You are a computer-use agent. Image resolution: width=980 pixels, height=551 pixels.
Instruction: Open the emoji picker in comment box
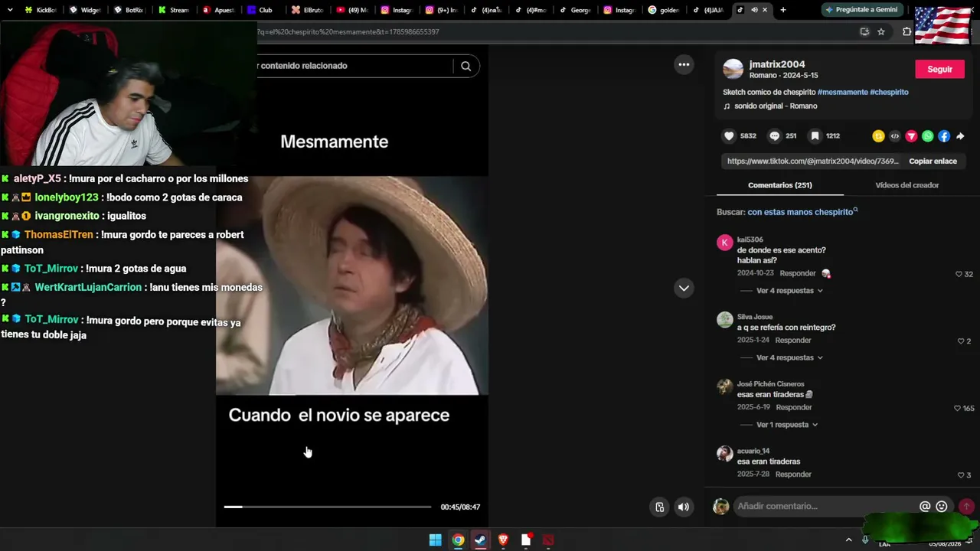pos(942,506)
